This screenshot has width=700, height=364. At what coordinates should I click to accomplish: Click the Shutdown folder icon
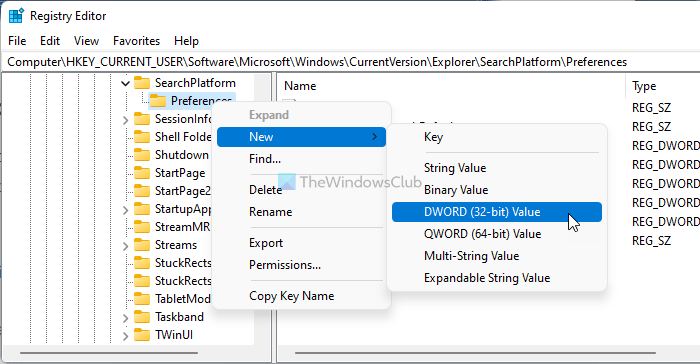[x=142, y=155]
